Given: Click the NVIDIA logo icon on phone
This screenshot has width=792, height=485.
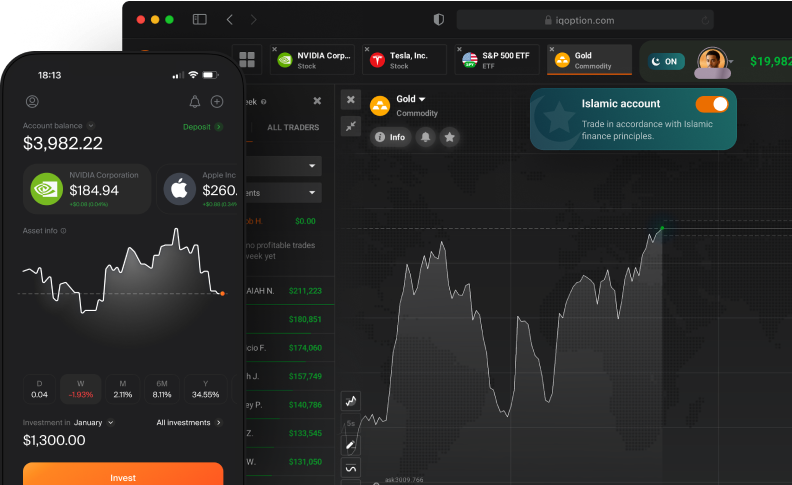Looking at the screenshot, I should pos(46,189).
